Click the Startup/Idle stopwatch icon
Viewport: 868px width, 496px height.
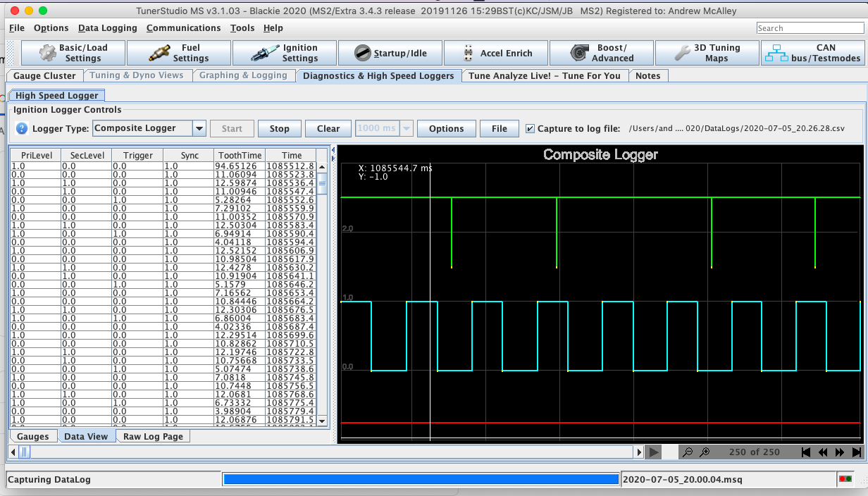click(363, 53)
